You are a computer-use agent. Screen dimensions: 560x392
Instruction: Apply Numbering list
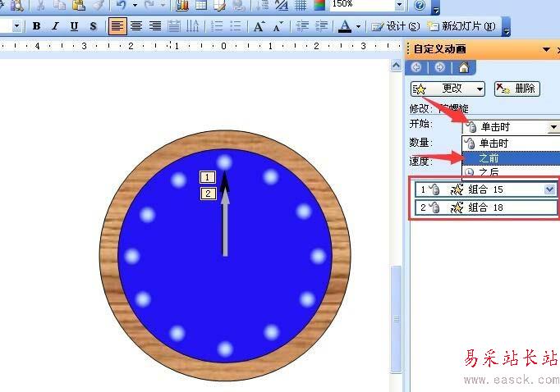(217, 26)
